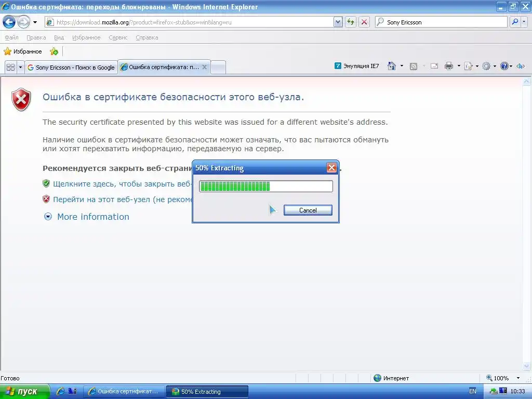Switch to 50% Extracting taskbar button
Viewport: 532px width, 399px height.
pos(207,392)
